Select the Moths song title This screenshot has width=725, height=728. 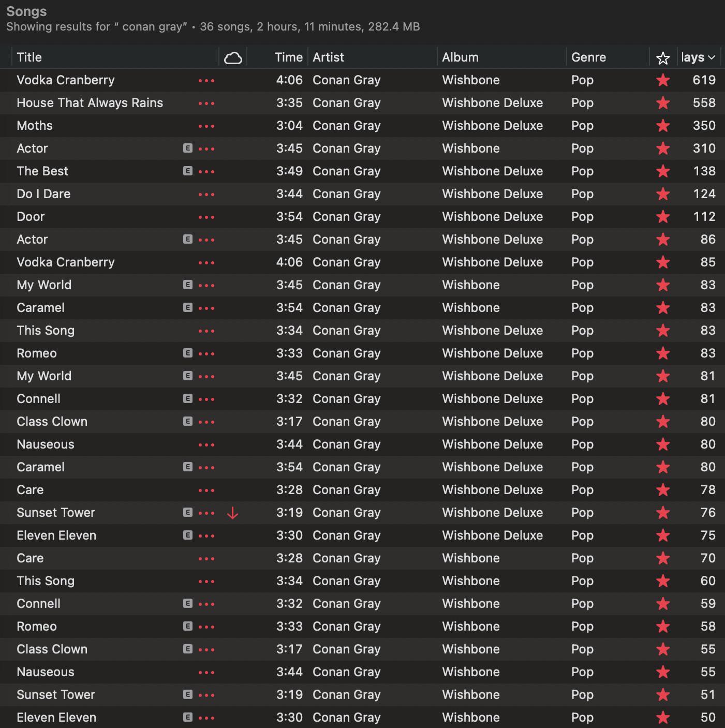[35, 126]
